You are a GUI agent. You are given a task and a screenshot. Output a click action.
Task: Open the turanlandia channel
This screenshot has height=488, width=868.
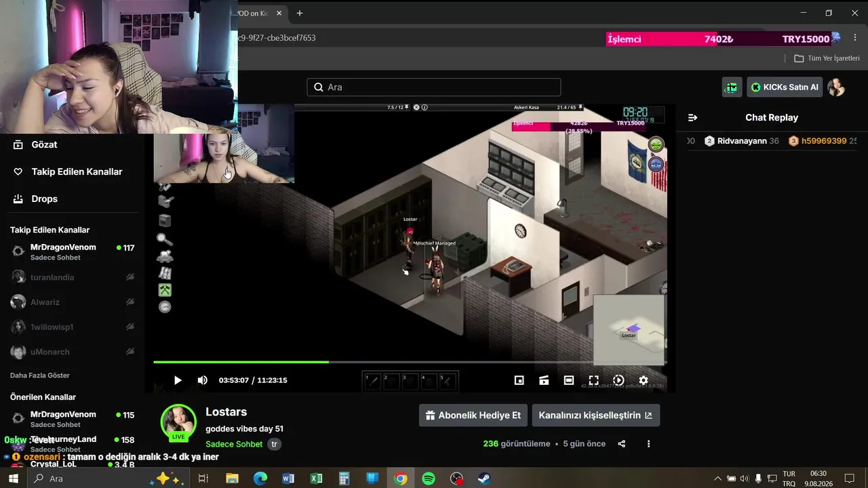point(72,277)
